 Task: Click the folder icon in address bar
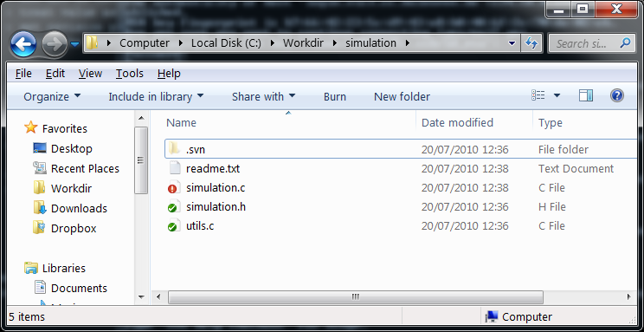(x=93, y=42)
